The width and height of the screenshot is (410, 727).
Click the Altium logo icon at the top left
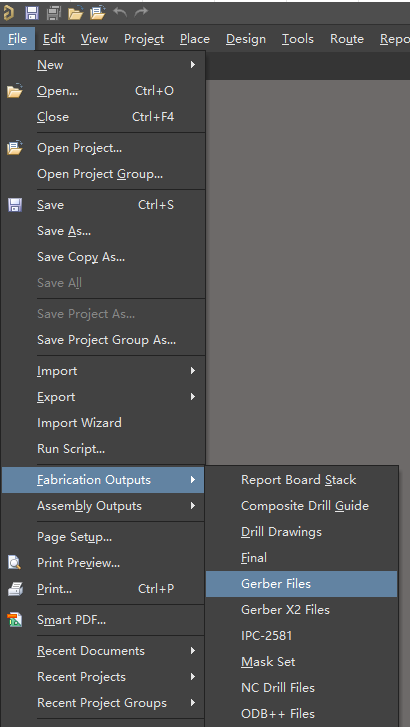(x=8, y=13)
